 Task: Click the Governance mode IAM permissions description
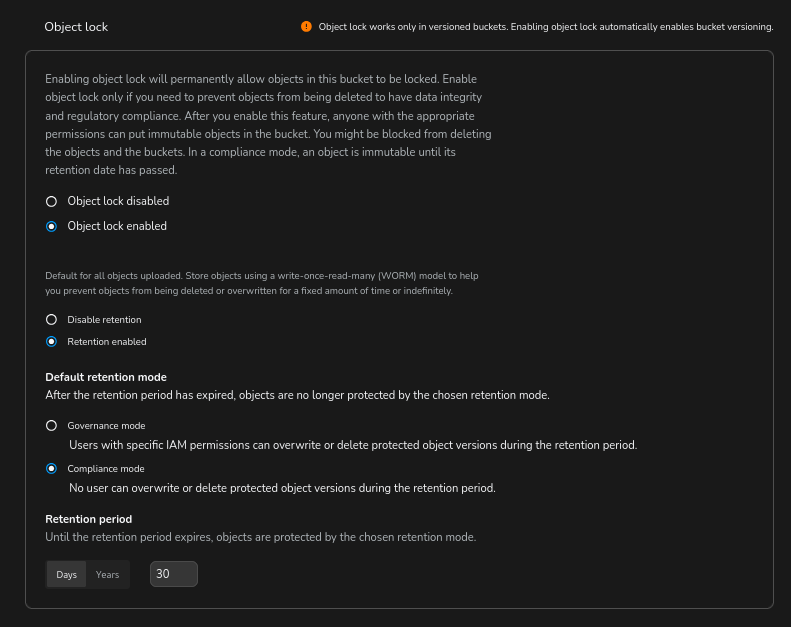point(352,445)
